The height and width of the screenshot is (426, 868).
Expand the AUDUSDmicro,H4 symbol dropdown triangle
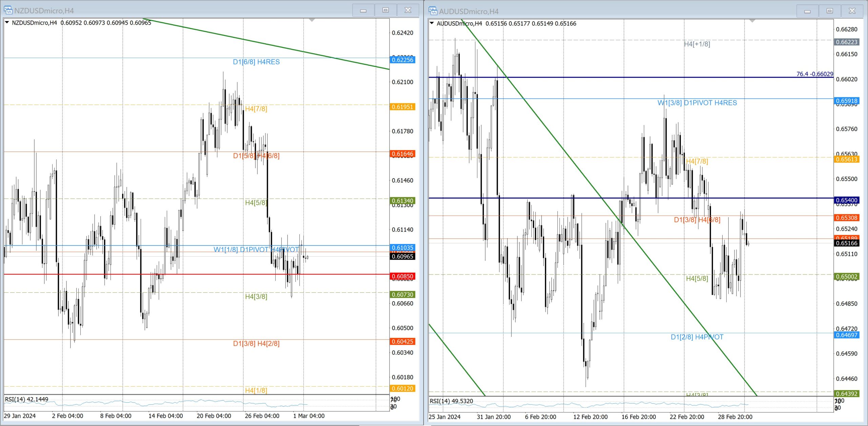(432, 23)
